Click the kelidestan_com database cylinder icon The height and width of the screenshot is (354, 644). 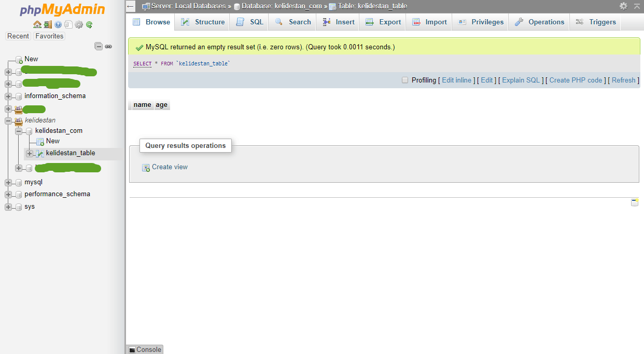[x=30, y=131]
